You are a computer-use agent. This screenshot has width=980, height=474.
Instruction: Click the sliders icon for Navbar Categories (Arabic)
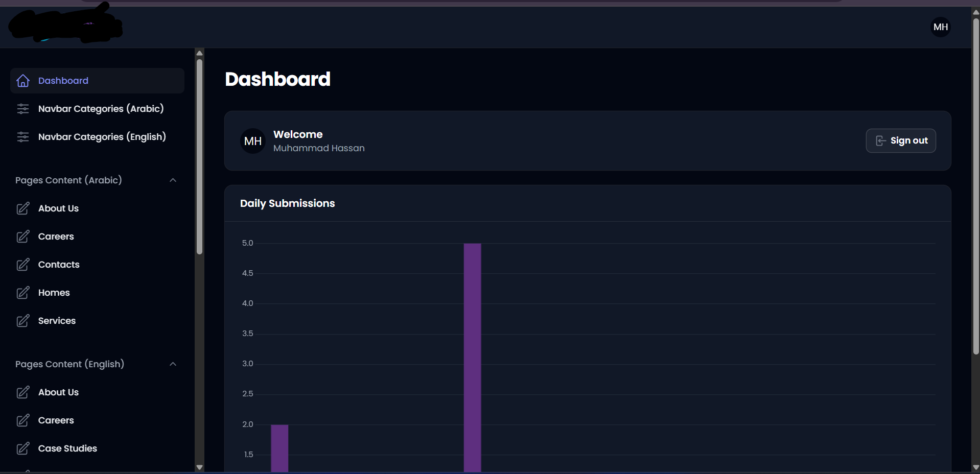coord(23,109)
